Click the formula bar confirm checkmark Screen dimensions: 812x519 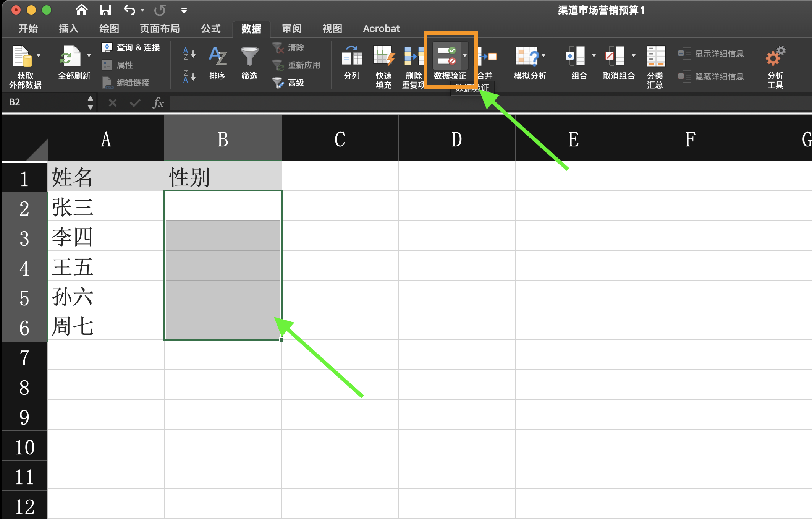click(x=135, y=103)
